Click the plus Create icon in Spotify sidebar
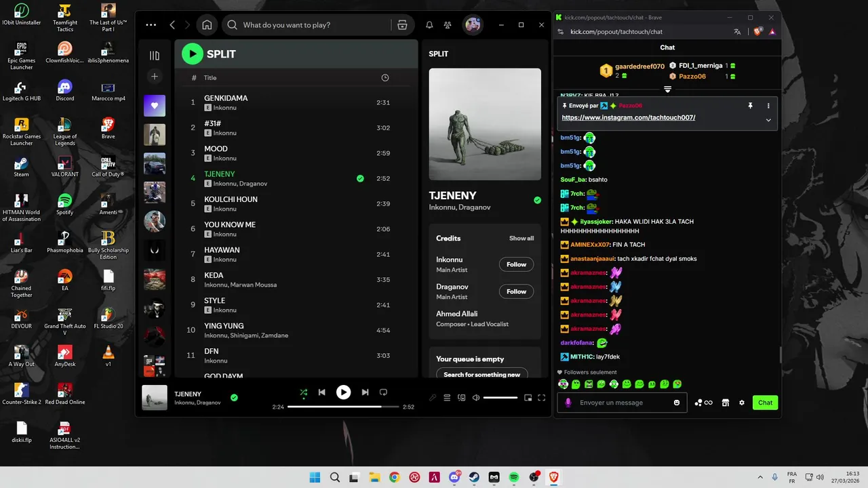 [155, 77]
